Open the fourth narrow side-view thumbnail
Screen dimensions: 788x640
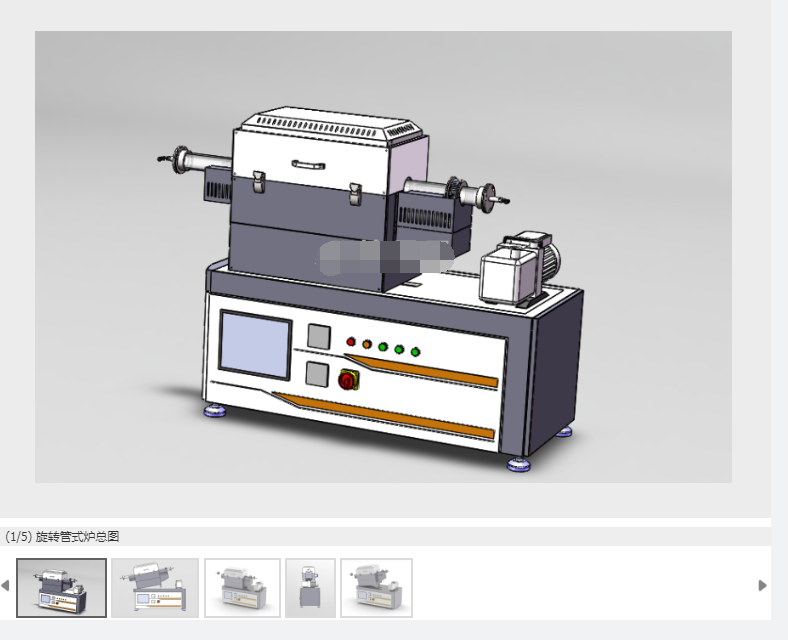pyautogui.click(x=310, y=588)
